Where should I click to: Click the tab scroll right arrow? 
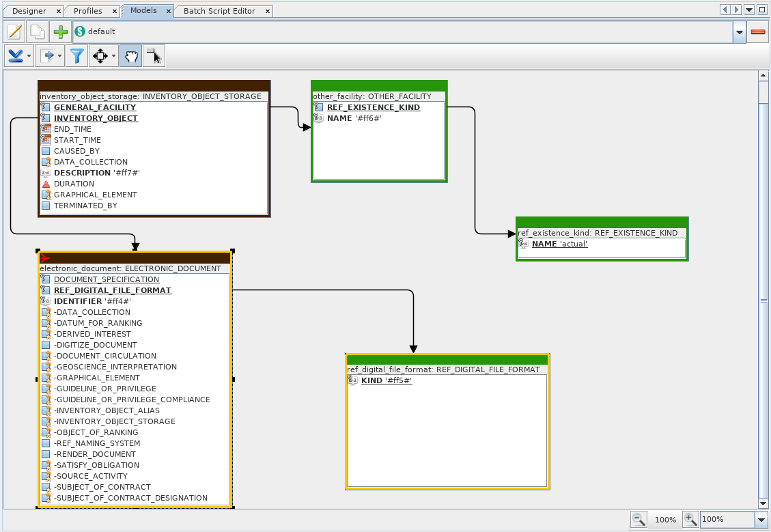click(x=736, y=10)
